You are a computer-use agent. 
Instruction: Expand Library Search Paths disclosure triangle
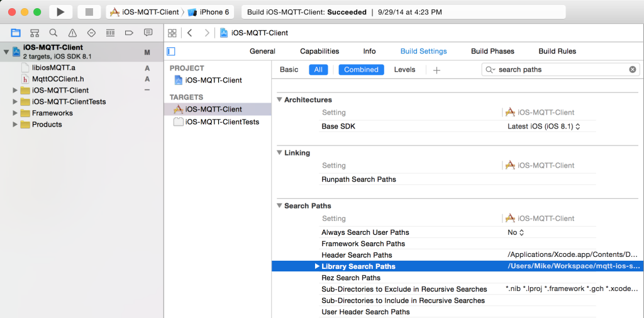[317, 266]
